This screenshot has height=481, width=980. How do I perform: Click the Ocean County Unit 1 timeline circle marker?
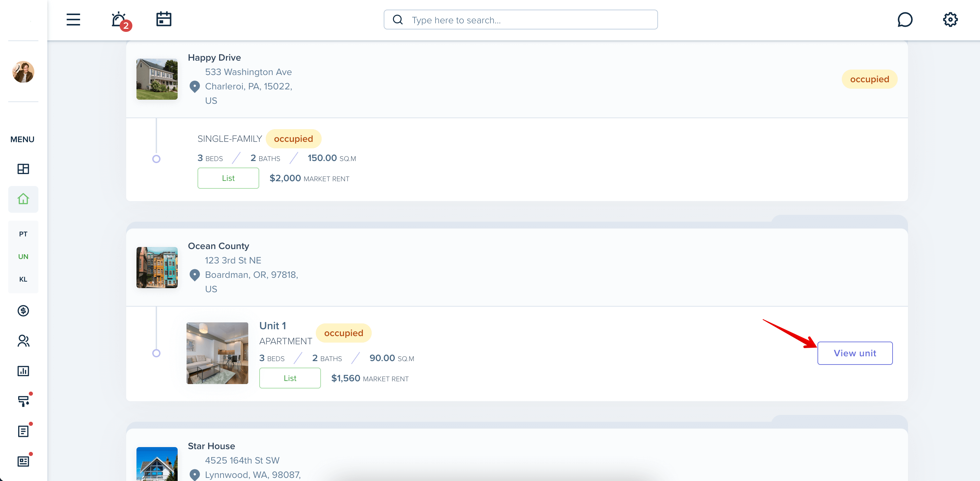pyautogui.click(x=156, y=353)
